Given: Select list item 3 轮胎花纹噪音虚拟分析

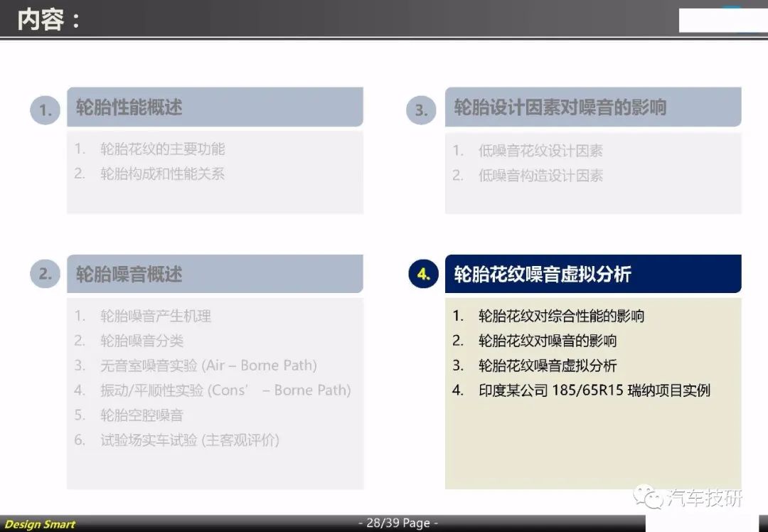Looking at the screenshot, I should (x=547, y=366).
